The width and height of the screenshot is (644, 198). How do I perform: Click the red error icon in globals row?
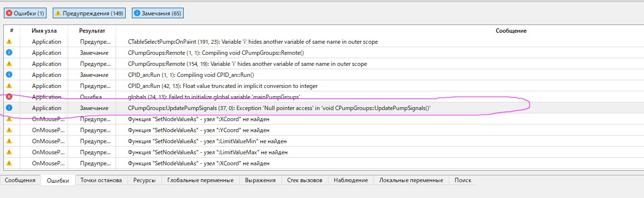click(9, 97)
